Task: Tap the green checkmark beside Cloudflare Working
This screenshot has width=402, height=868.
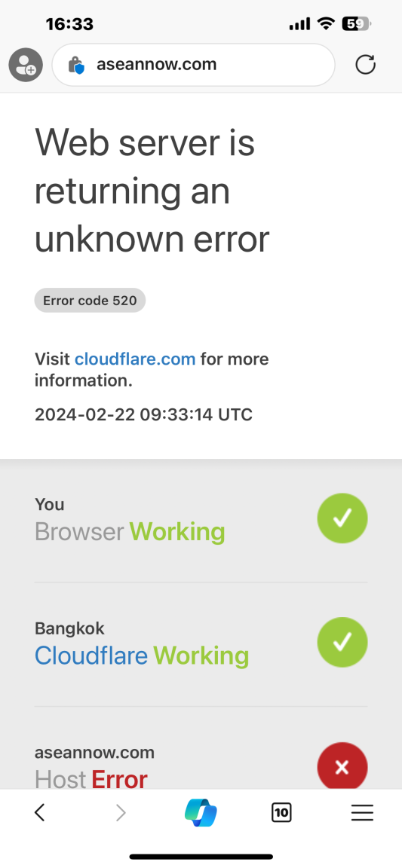Action: [342, 642]
